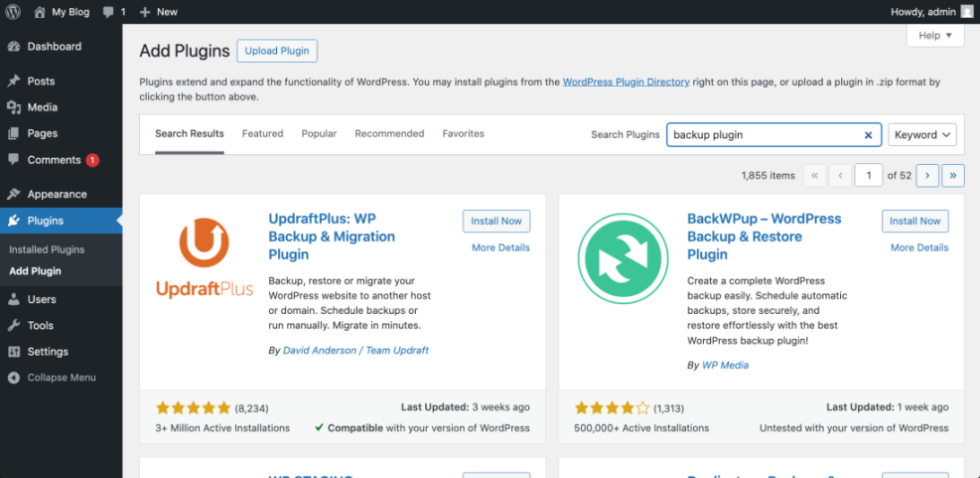
Task: Click the Collapse Menu arrow icon
Action: (14, 378)
